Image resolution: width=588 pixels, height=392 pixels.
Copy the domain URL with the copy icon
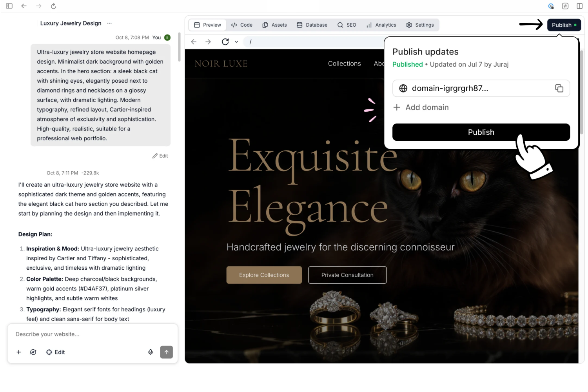click(x=559, y=88)
